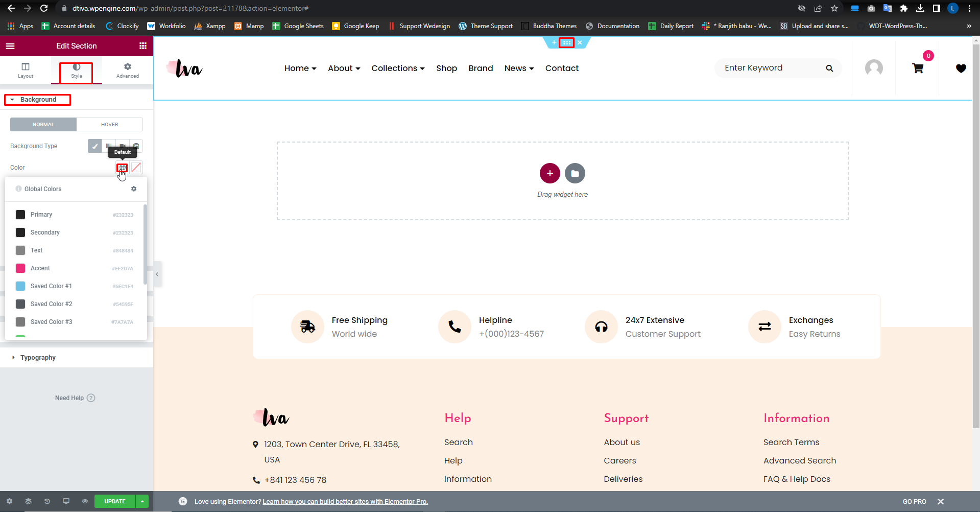
Task: Open the News menu dropdown
Action: pyautogui.click(x=519, y=68)
